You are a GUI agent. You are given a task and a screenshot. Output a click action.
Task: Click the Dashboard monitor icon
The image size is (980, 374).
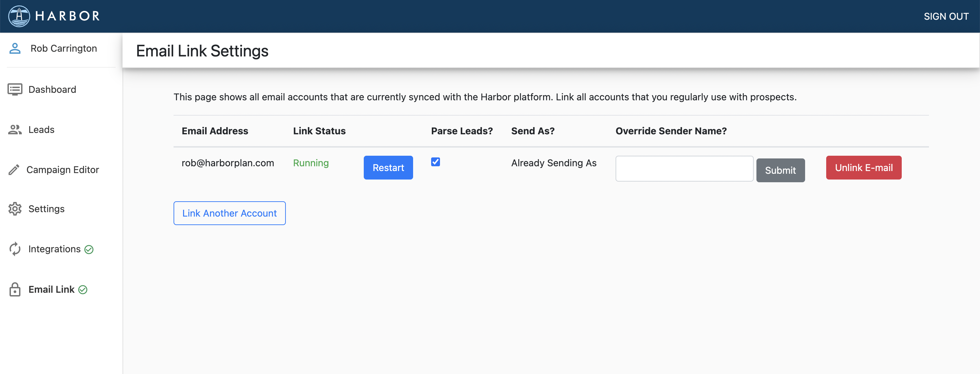15,90
